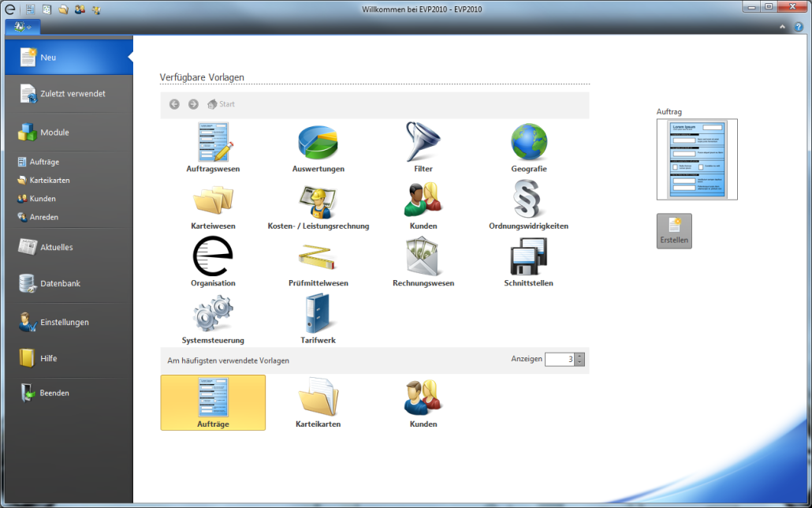
Task: Open Karteikarten in the sidebar module list
Action: tap(43, 181)
